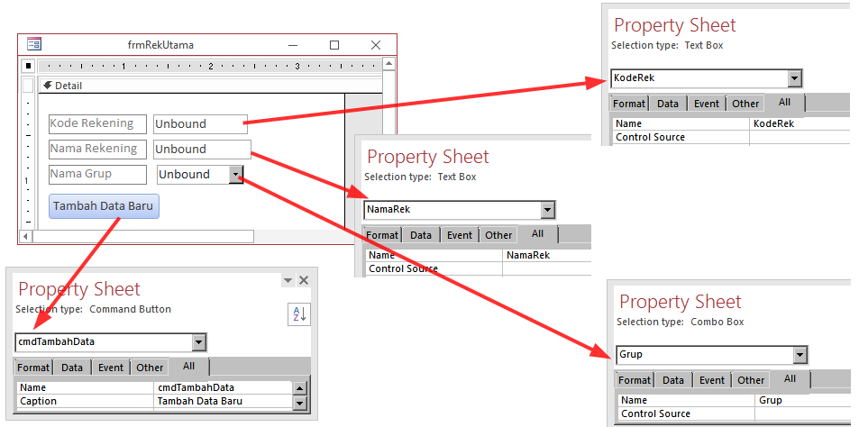Switch to Other tab in Grup property sheet
The width and height of the screenshot is (868, 427).
751,380
